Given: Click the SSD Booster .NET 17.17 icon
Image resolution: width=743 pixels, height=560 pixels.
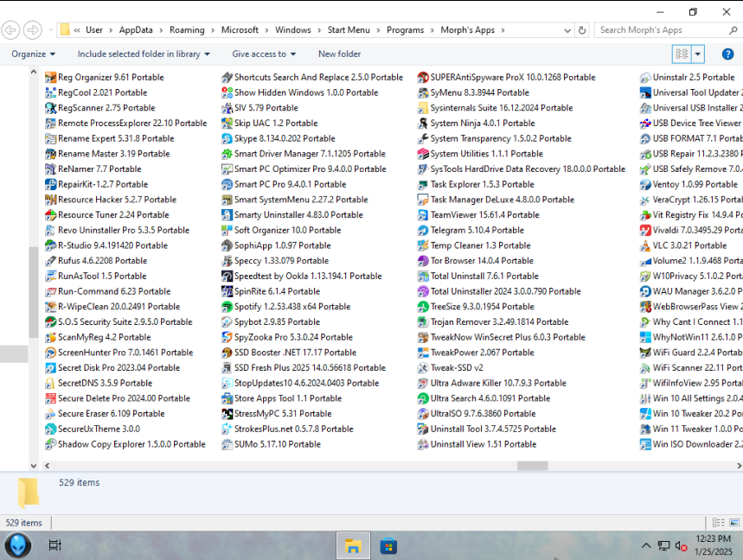Looking at the screenshot, I should point(227,353).
